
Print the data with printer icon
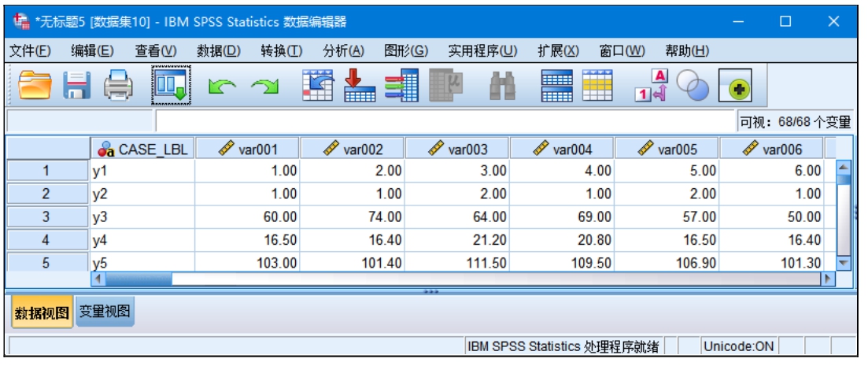click(119, 86)
